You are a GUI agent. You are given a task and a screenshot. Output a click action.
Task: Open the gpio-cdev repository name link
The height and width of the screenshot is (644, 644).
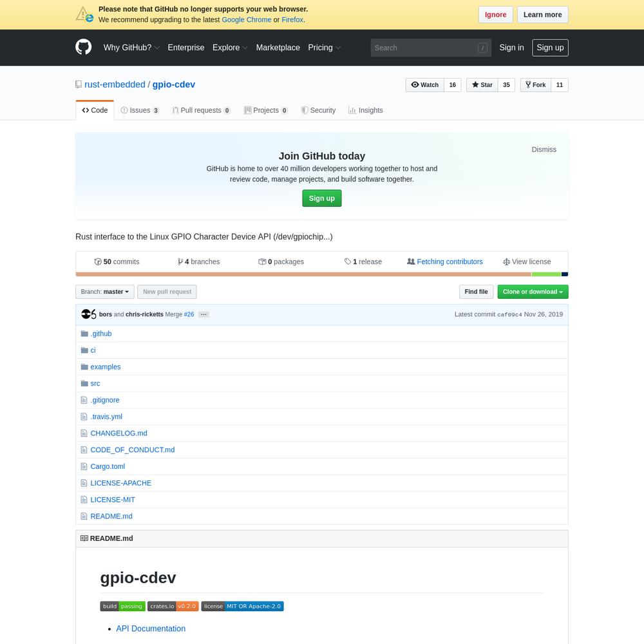[174, 84]
